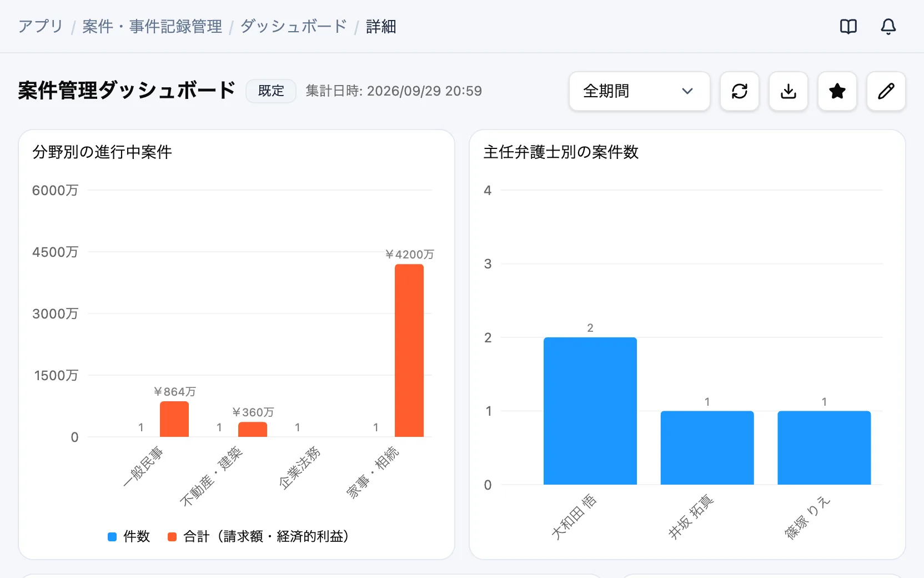Image resolution: width=924 pixels, height=578 pixels.
Task: Click the 不動産・建築 axis label
Action: click(212, 476)
